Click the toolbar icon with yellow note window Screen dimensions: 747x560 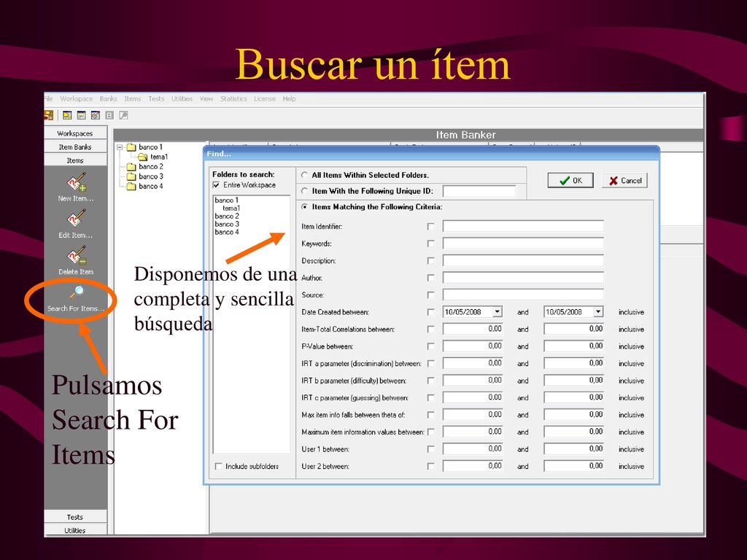point(67,115)
